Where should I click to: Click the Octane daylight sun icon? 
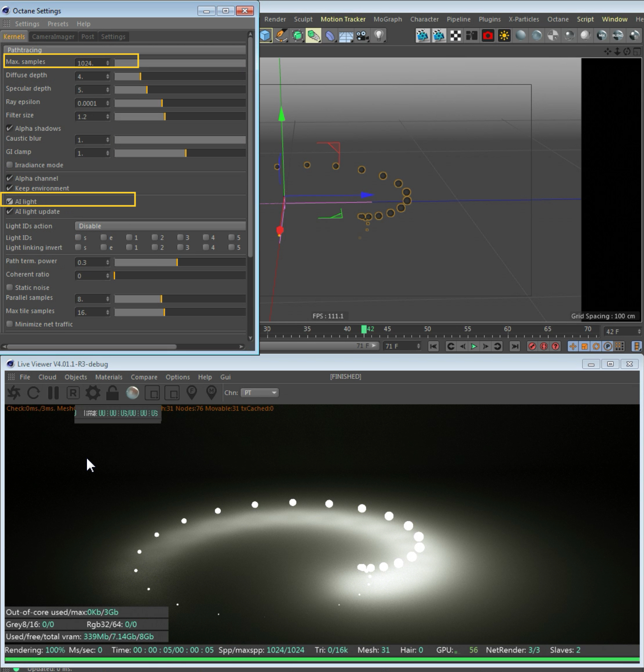coord(504,36)
